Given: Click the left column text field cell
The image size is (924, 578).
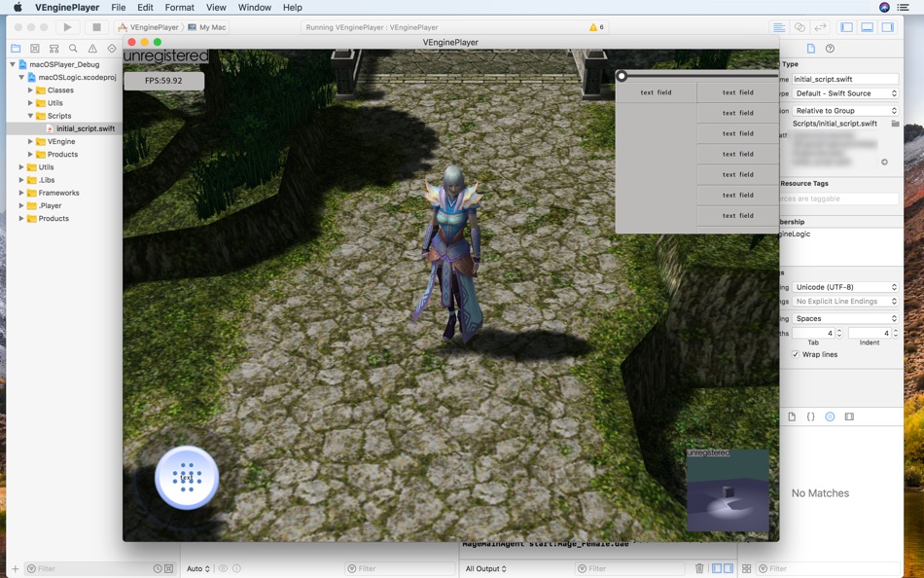Looking at the screenshot, I should tap(656, 92).
